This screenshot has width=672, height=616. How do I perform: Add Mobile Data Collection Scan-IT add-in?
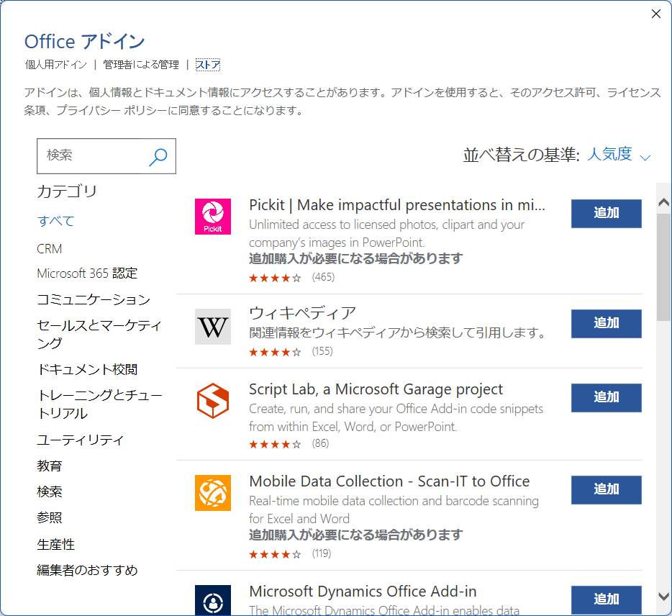pos(606,490)
